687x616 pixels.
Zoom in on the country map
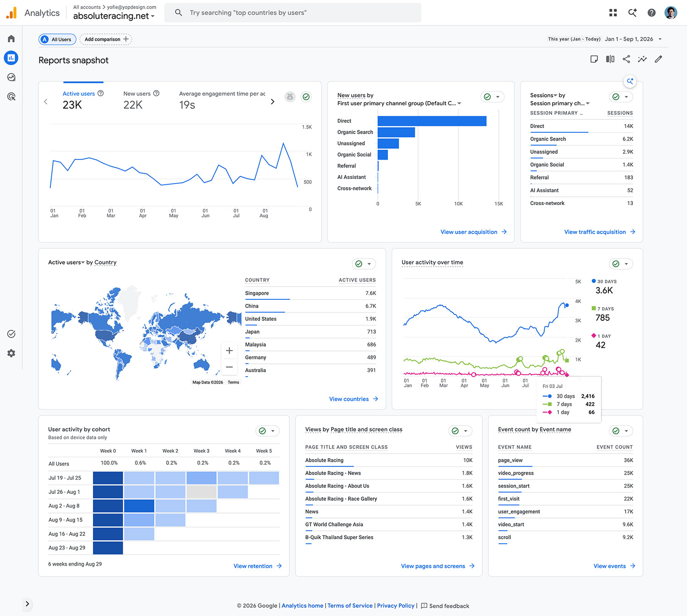pyautogui.click(x=229, y=351)
